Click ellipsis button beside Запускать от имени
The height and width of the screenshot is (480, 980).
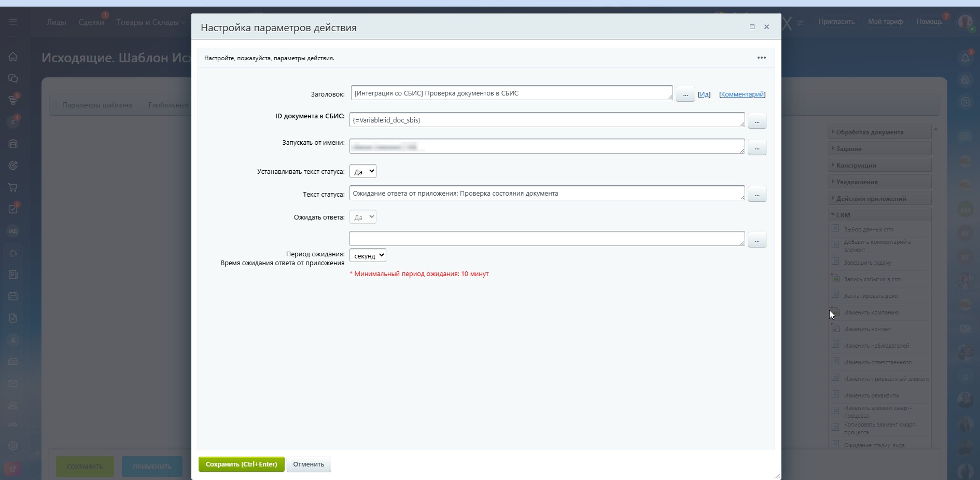[x=757, y=147]
